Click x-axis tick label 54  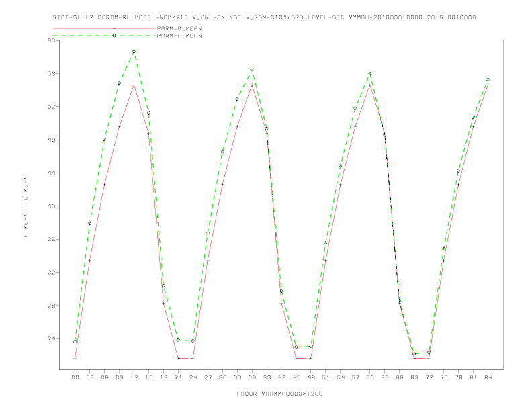click(341, 377)
